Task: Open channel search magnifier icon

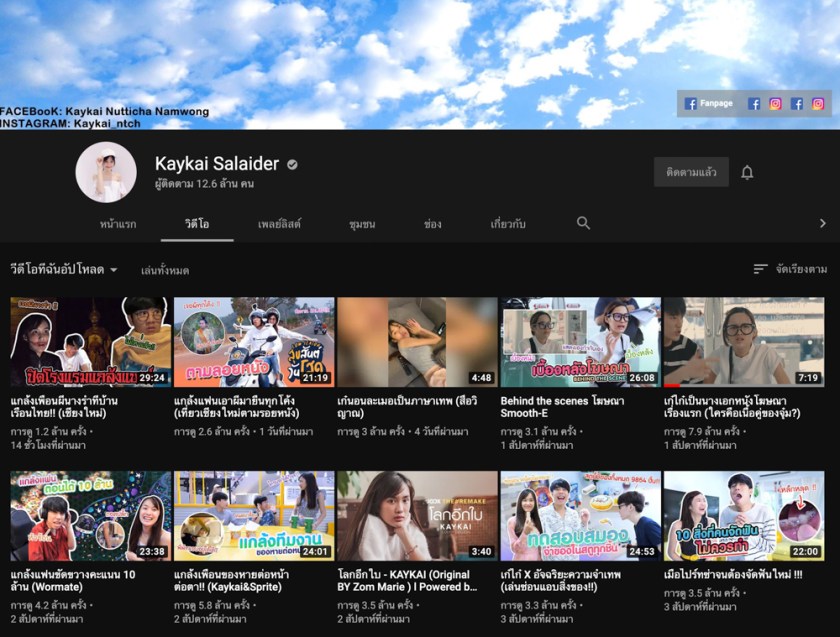Action: coord(583,223)
